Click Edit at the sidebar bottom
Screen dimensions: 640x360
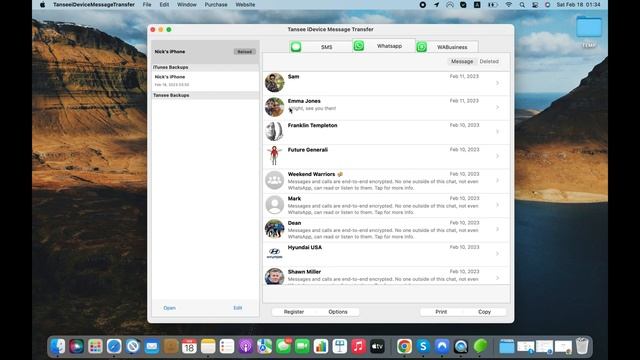click(x=238, y=308)
